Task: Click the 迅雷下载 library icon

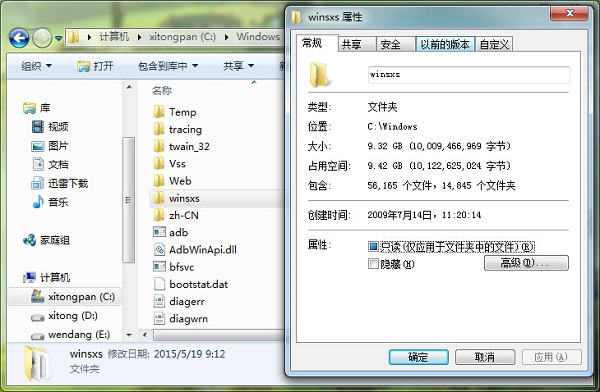Action: (x=38, y=183)
